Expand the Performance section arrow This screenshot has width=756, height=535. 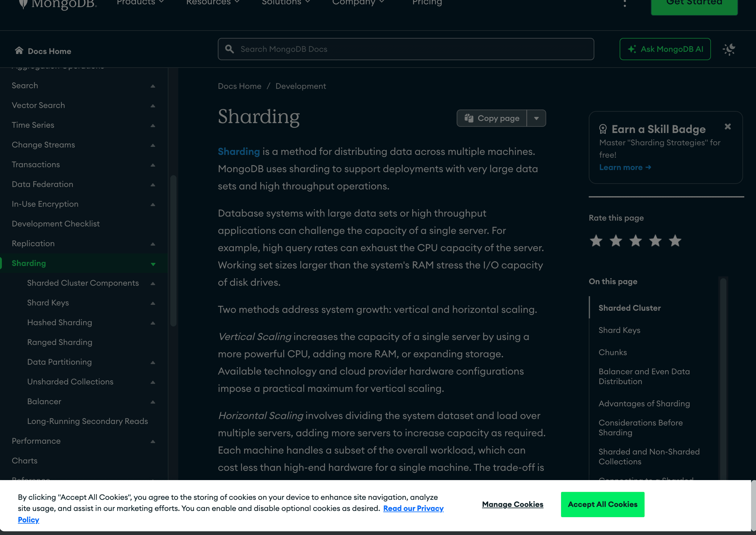pos(153,442)
